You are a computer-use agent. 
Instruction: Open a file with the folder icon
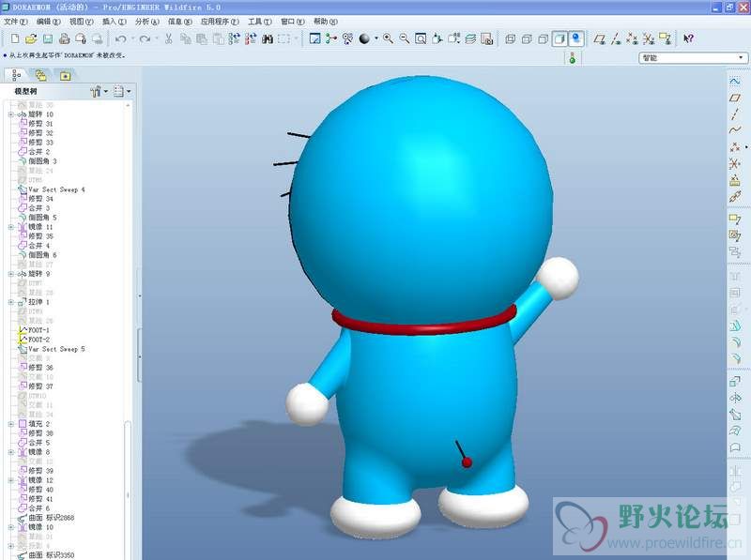(31, 38)
